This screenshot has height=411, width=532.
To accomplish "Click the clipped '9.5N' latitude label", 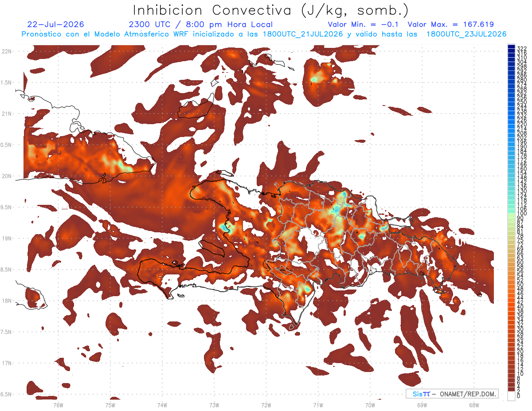I will pyautogui.click(x=6, y=207).
